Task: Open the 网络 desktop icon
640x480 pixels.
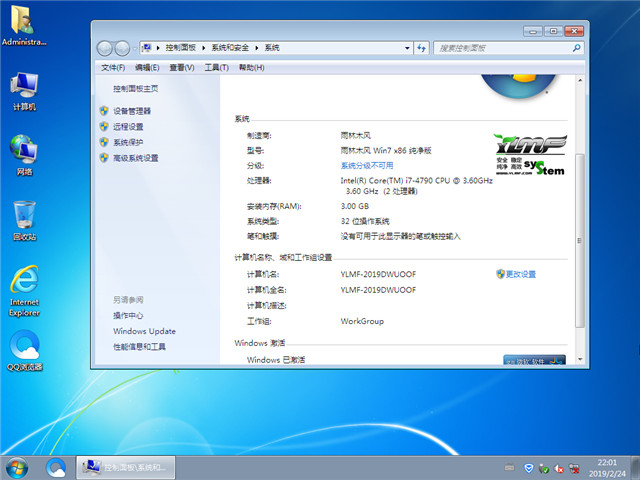Action: pos(24,155)
